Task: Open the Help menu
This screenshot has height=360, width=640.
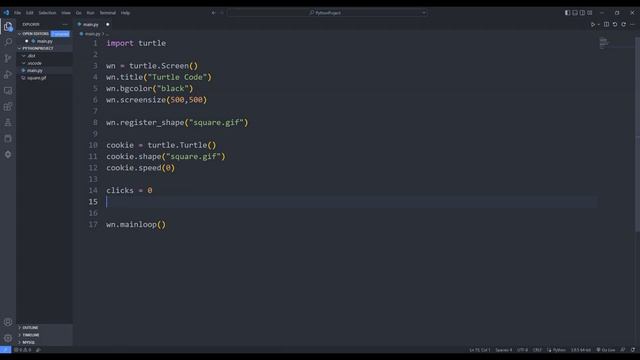Action: [x=125, y=13]
